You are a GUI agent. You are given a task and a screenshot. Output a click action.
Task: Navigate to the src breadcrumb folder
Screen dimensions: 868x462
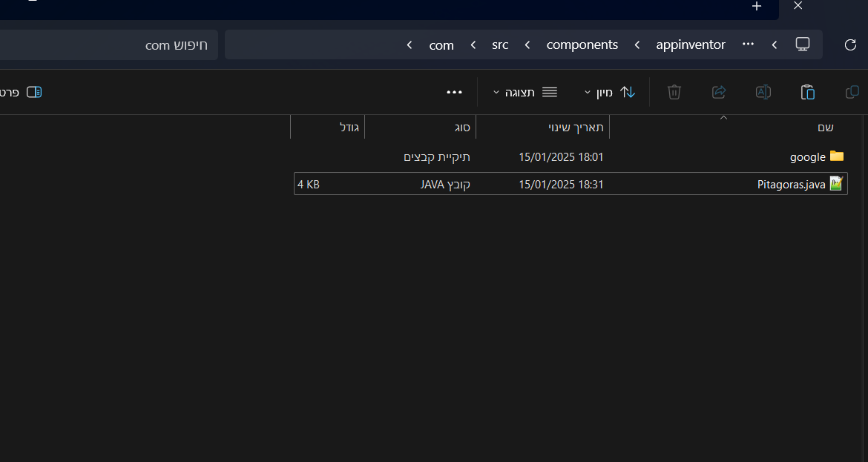500,45
